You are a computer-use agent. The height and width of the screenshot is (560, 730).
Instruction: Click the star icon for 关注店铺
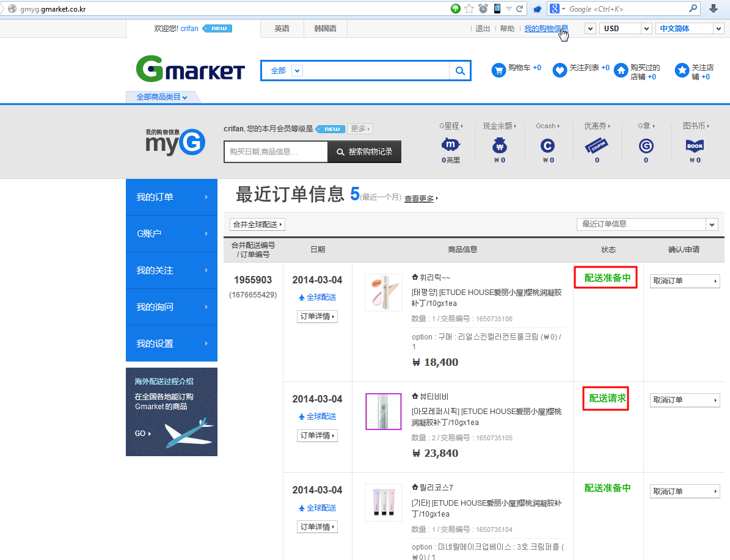point(682,70)
